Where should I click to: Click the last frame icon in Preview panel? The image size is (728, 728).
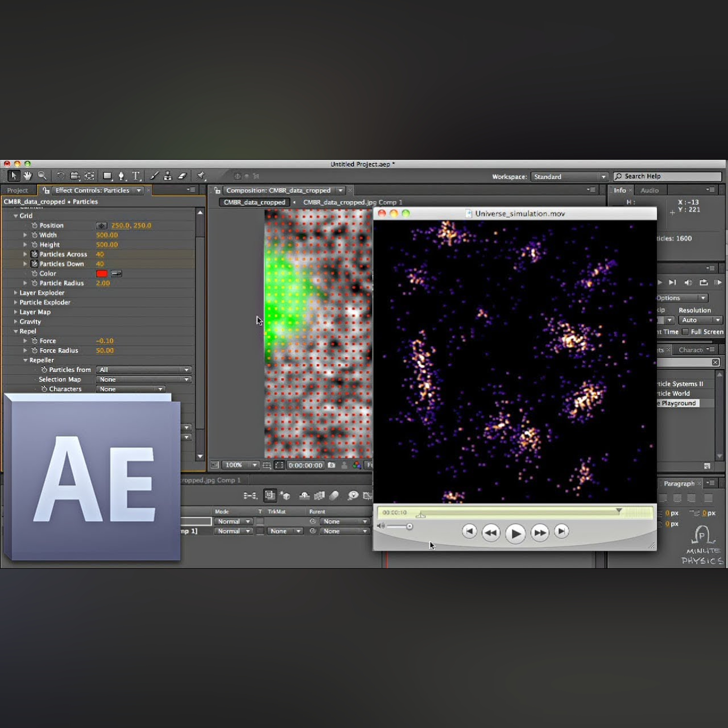(672, 283)
